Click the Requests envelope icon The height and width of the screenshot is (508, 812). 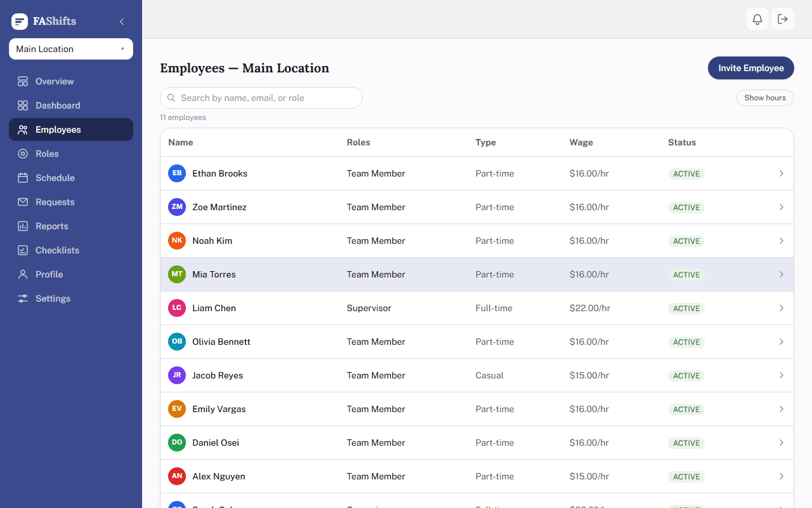[23, 202]
